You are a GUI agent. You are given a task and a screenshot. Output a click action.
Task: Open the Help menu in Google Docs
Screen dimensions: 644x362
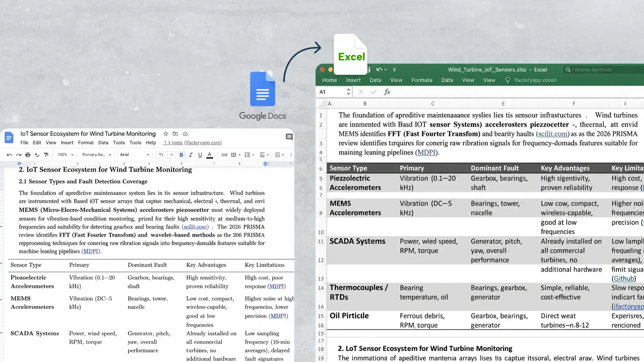click(x=151, y=143)
